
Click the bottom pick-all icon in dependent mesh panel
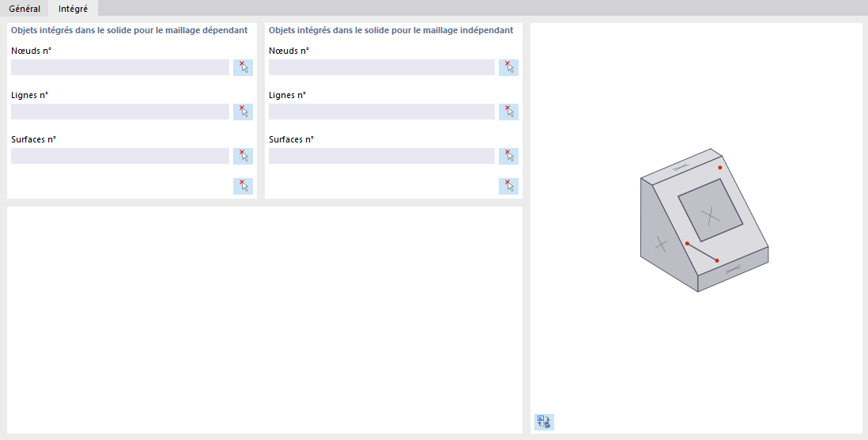(x=243, y=186)
